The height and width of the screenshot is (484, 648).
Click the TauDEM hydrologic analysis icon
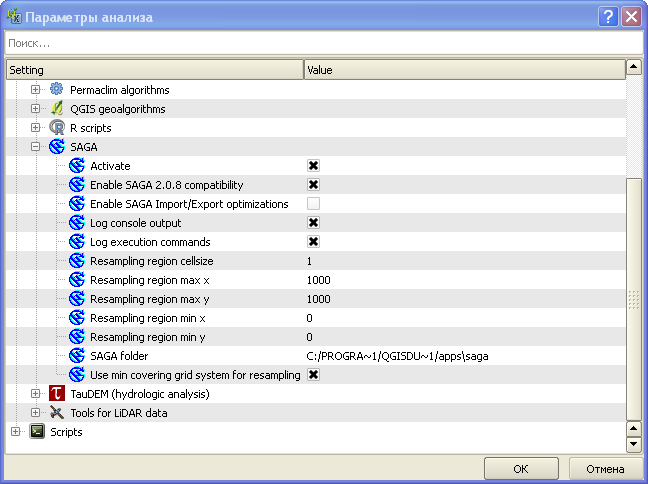(57, 394)
